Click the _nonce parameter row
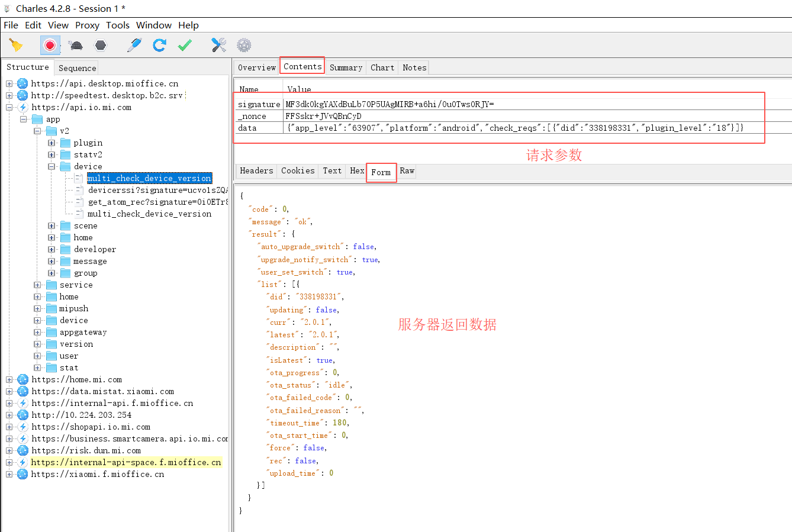Image resolution: width=792 pixels, height=532 pixels. click(x=513, y=116)
